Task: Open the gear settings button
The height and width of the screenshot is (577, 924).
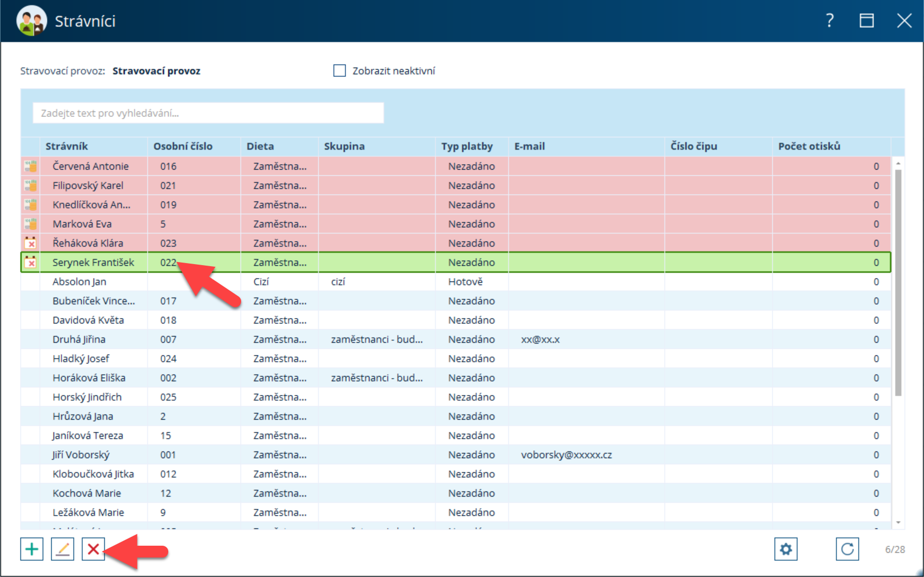Action: [x=785, y=549]
